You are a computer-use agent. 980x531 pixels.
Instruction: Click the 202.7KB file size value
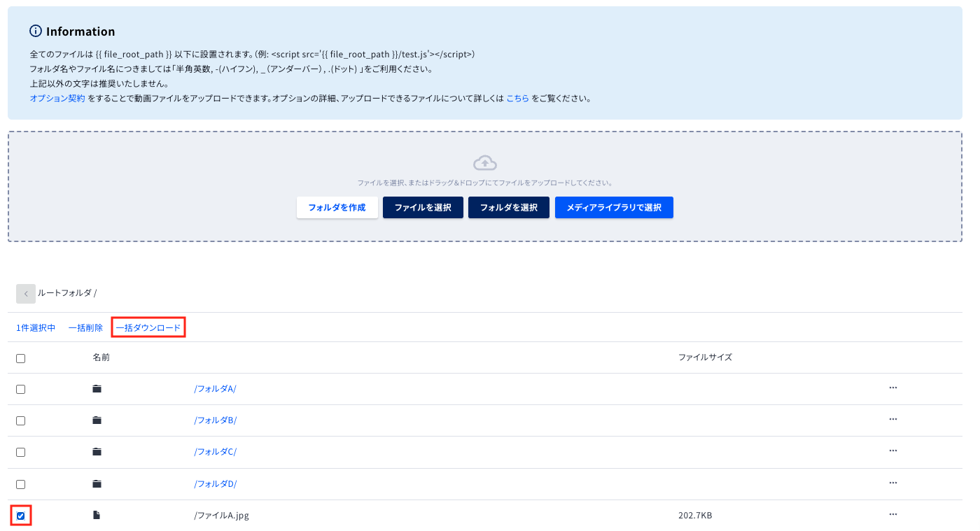(x=695, y=516)
